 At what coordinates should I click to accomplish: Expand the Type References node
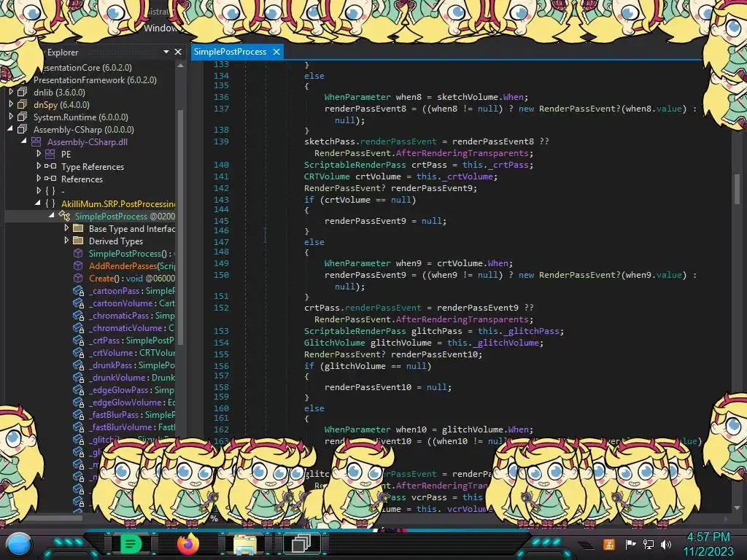[x=39, y=166]
